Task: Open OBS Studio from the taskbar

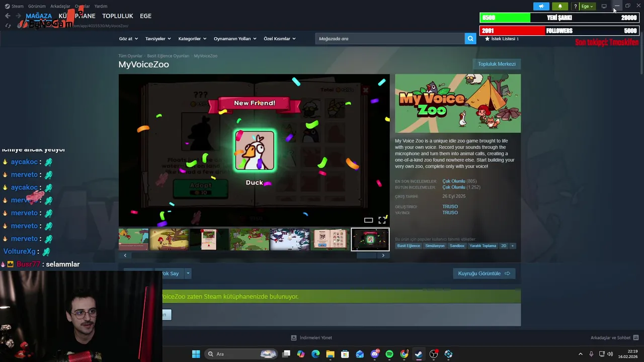Action: click(x=434, y=354)
